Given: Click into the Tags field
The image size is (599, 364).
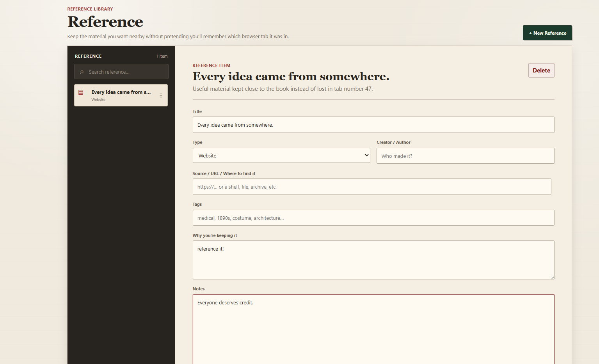Looking at the screenshot, I should (x=373, y=218).
